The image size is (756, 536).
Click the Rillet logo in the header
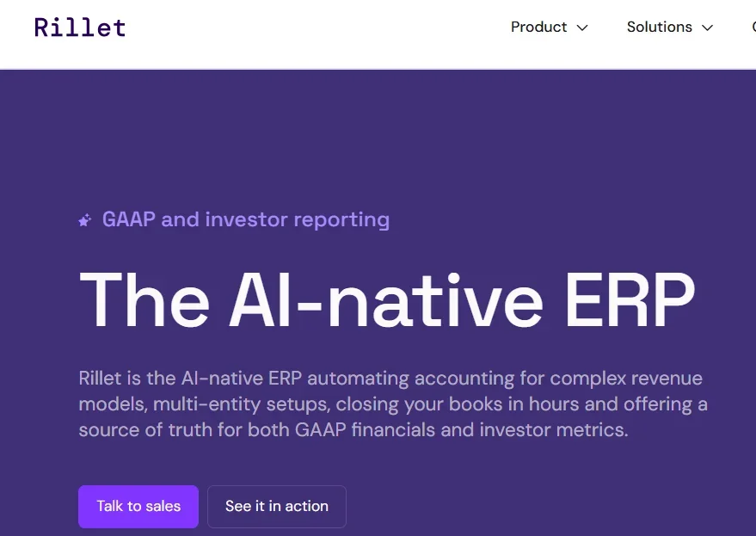(x=80, y=28)
